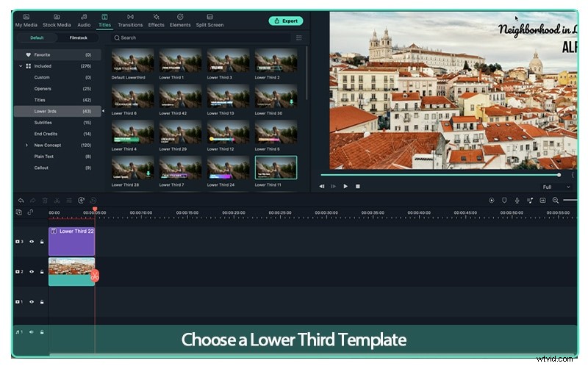Toggle the lock on video track 2
Image resolution: width=588 pixels, height=366 pixels.
tap(42, 272)
